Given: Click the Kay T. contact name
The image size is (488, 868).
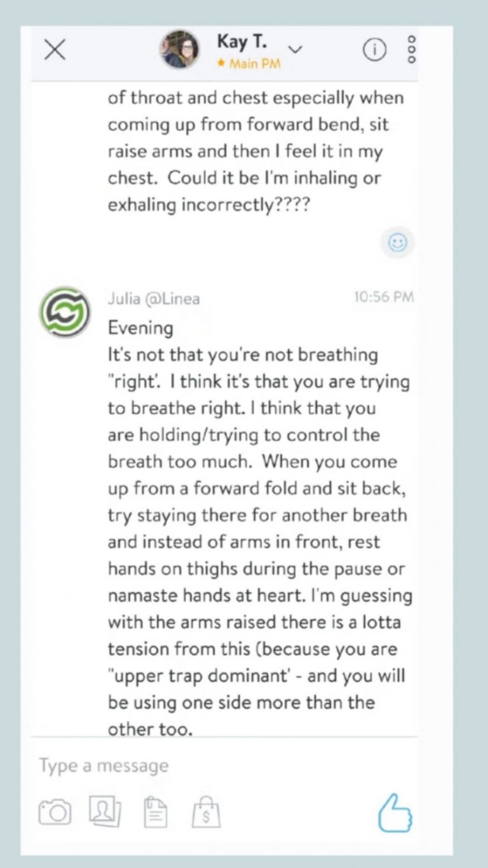Looking at the screenshot, I should pos(242,41).
